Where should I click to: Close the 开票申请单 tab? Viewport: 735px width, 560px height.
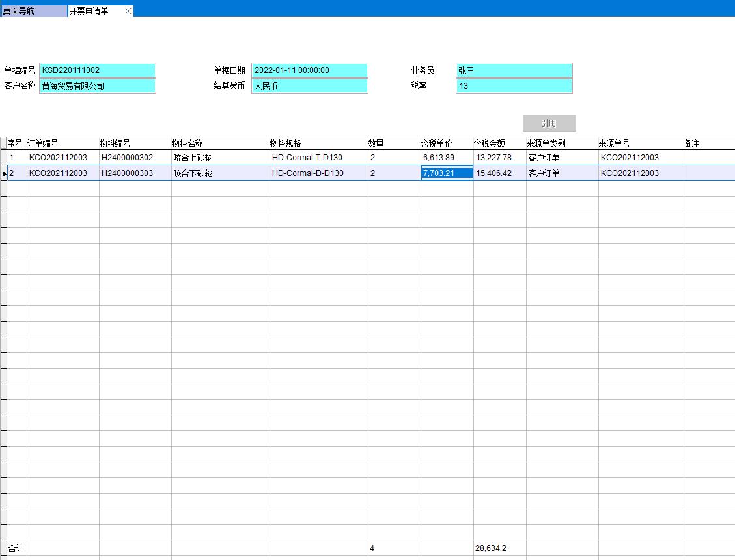click(128, 11)
